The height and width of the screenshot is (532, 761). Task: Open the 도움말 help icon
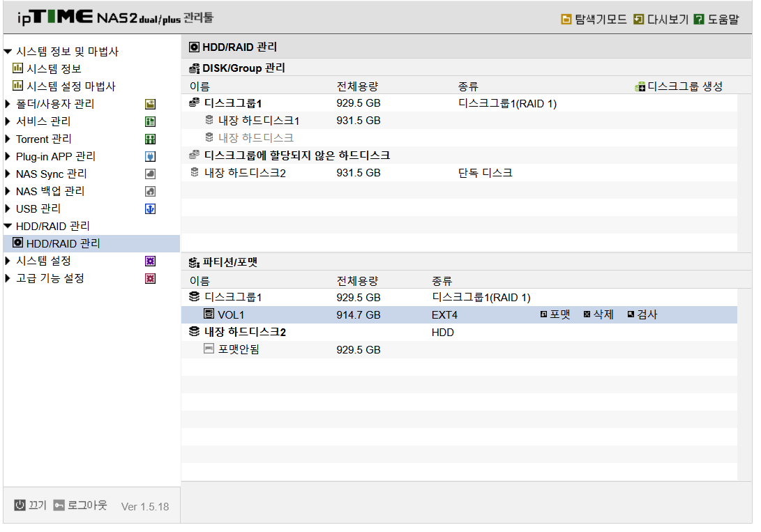[699, 20]
